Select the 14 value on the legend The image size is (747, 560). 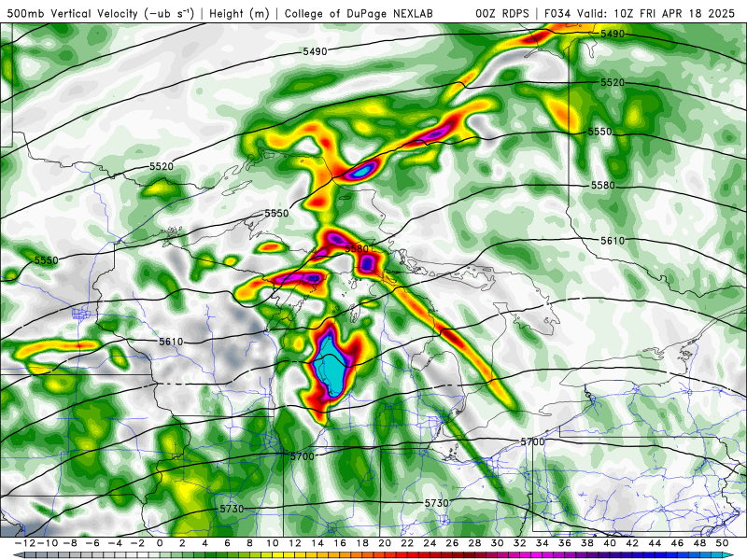(317, 543)
